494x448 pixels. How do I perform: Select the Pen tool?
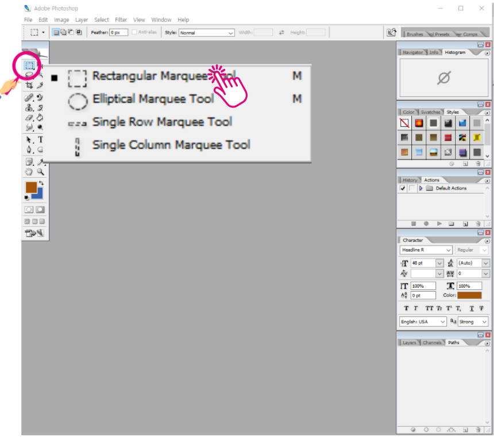(x=29, y=150)
